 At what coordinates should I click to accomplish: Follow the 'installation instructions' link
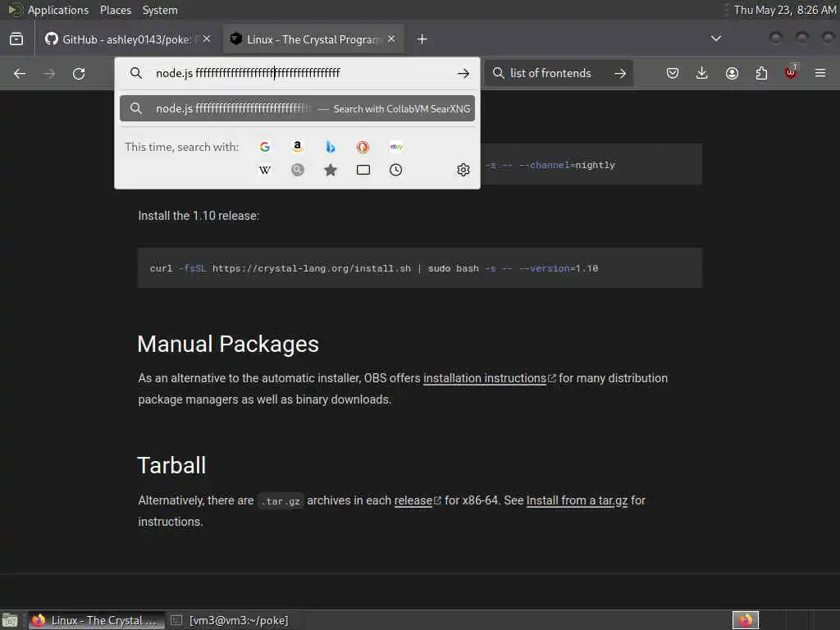coord(485,378)
